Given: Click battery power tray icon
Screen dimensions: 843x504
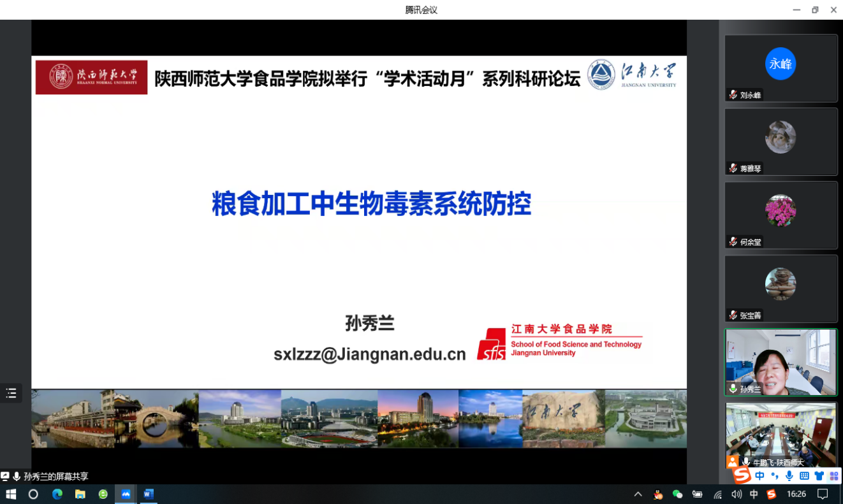Looking at the screenshot, I should (698, 494).
